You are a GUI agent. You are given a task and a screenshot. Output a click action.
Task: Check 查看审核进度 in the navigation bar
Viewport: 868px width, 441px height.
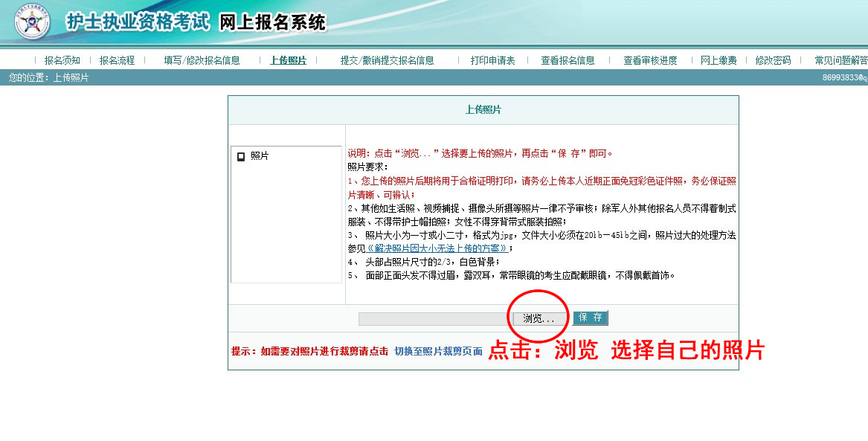click(650, 61)
